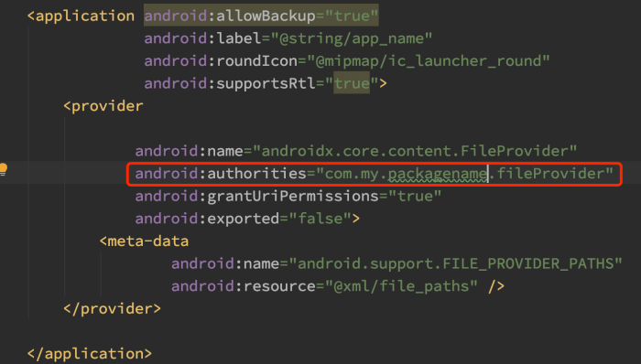Click the true value of supportsRtl
Screen dimensions: 641x364
click(352, 83)
